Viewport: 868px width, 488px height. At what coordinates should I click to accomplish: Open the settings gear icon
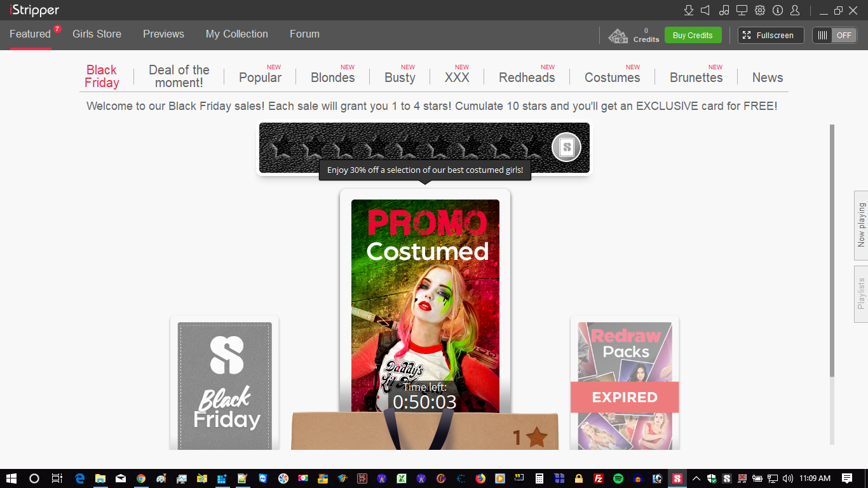[760, 10]
